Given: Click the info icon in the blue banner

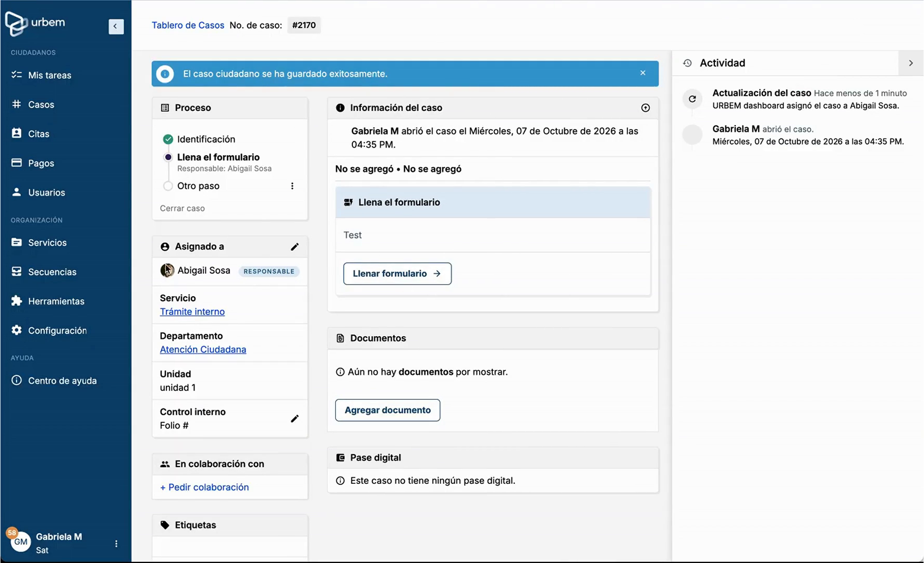Looking at the screenshot, I should coord(165,74).
